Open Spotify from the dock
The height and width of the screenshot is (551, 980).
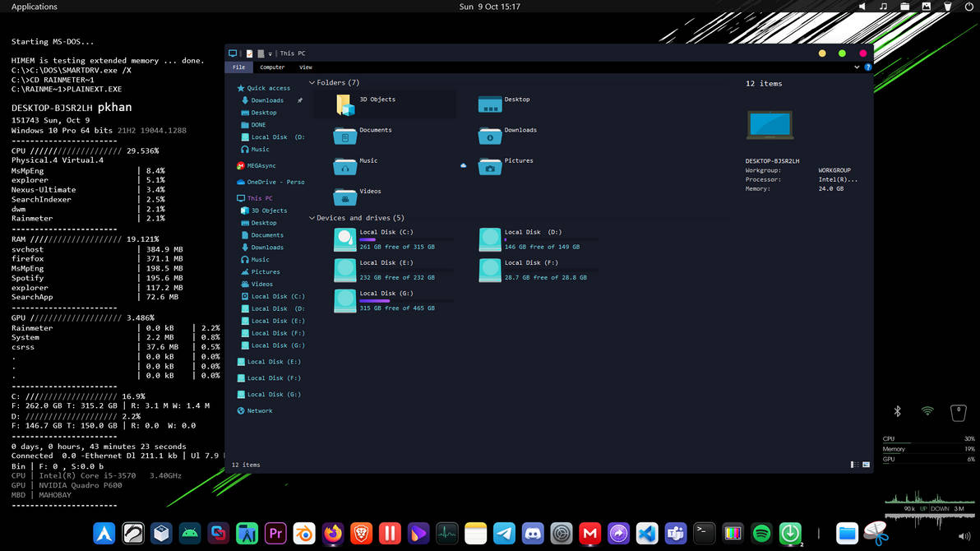click(761, 534)
